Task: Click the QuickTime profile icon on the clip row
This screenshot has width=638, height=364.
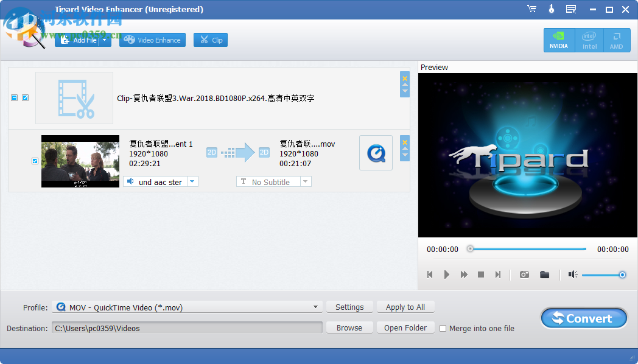Action: [376, 153]
